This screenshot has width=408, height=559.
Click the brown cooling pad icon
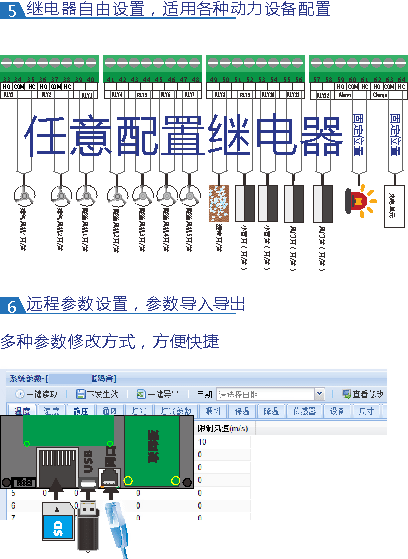219,203
